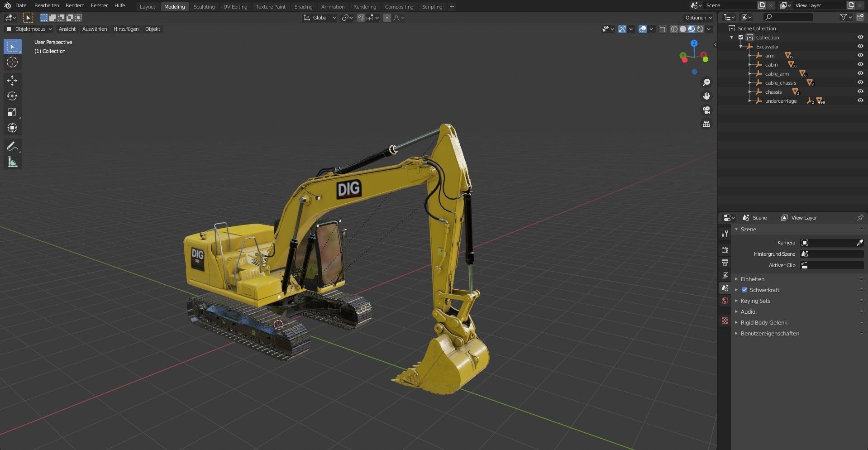
Task: Hide the cabin object in outliner
Action: coord(860,65)
